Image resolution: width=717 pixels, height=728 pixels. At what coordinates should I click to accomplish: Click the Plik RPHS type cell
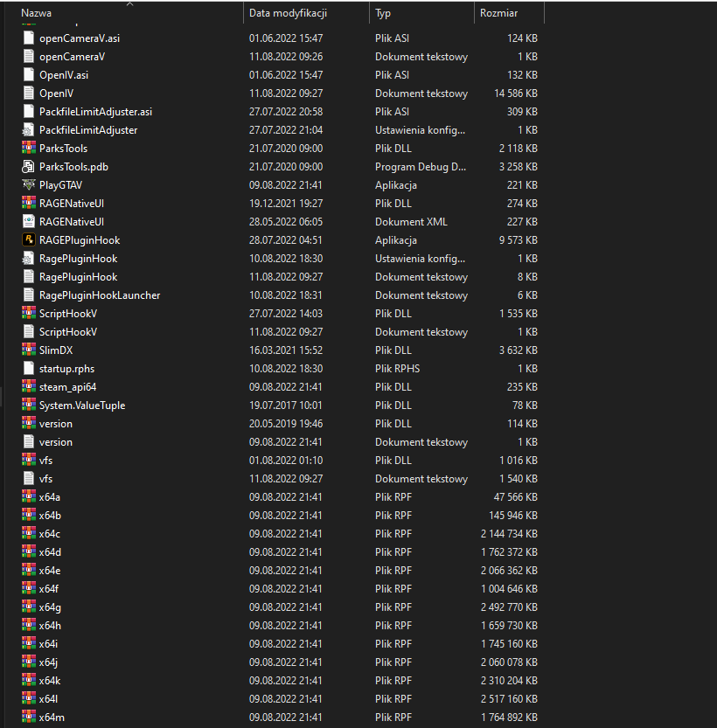(398, 368)
